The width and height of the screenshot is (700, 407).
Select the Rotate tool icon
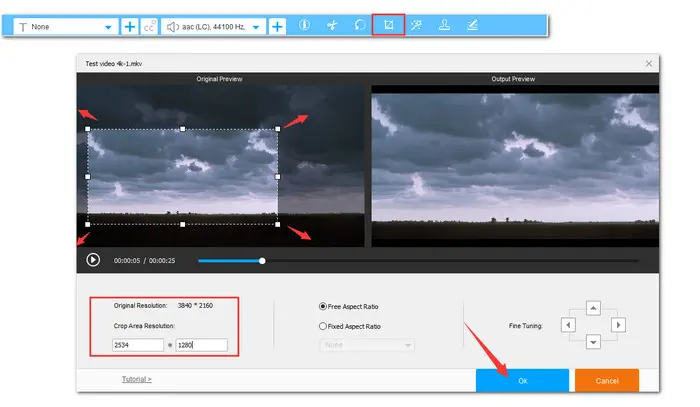tap(360, 25)
